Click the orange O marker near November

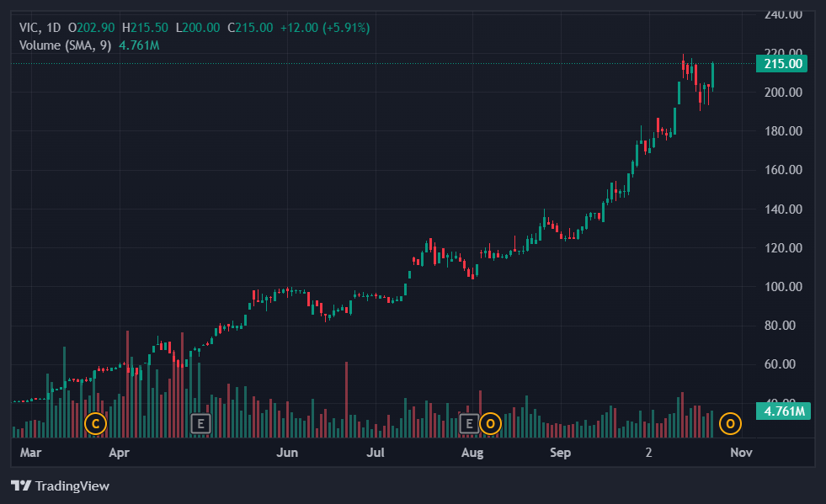coord(730,423)
